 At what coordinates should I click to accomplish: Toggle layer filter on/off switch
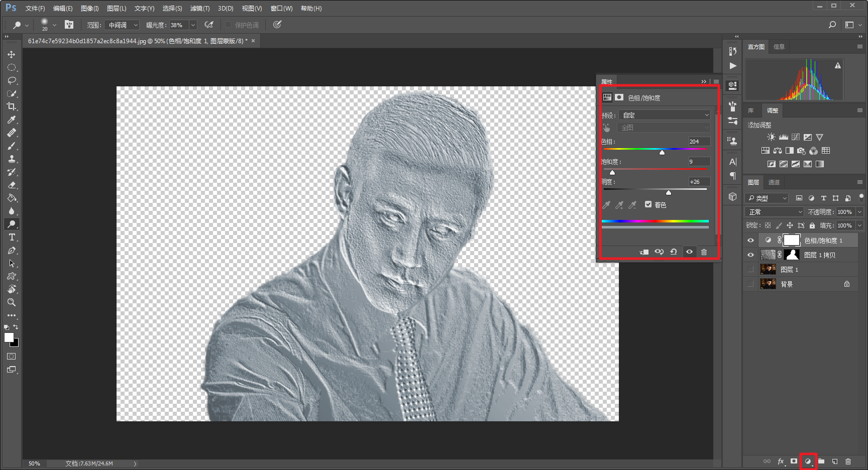861,197
